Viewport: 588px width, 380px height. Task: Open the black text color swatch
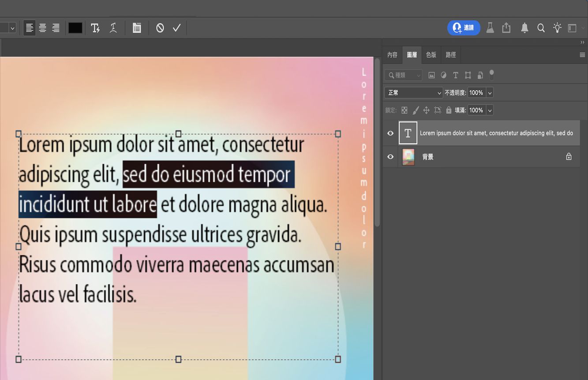click(75, 28)
